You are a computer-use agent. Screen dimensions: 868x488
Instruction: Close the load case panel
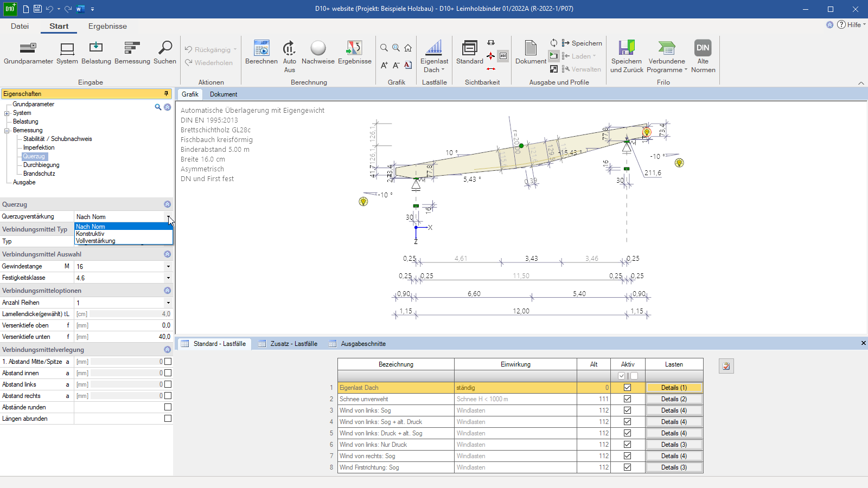click(x=863, y=343)
